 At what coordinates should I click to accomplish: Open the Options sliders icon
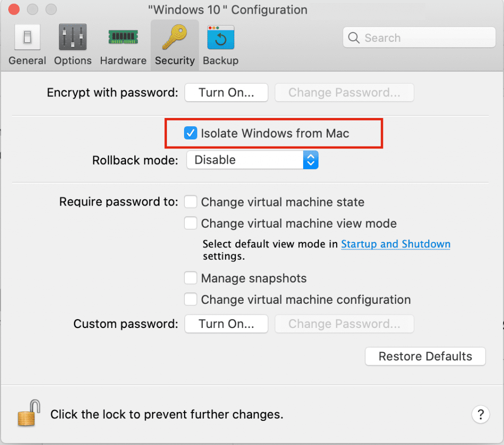(73, 38)
